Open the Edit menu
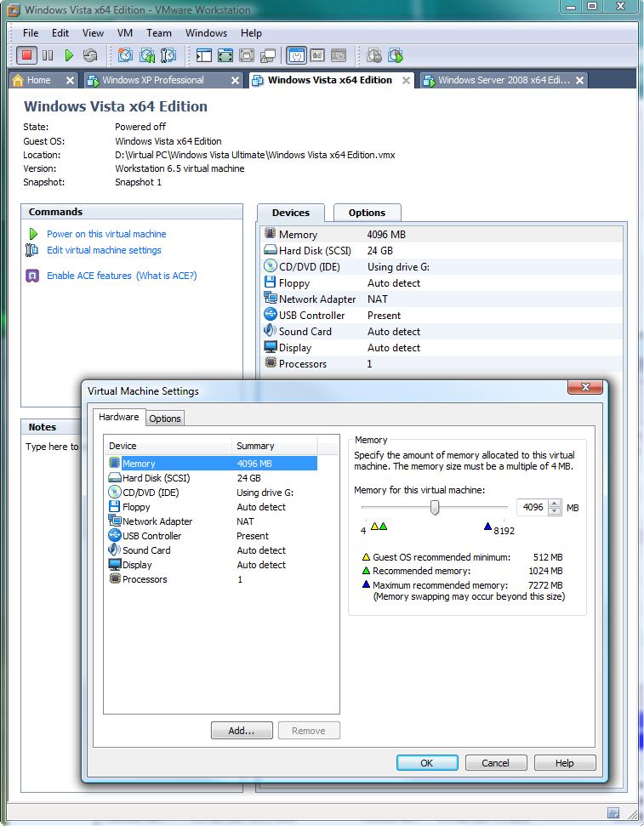The image size is (644, 826). click(x=60, y=32)
